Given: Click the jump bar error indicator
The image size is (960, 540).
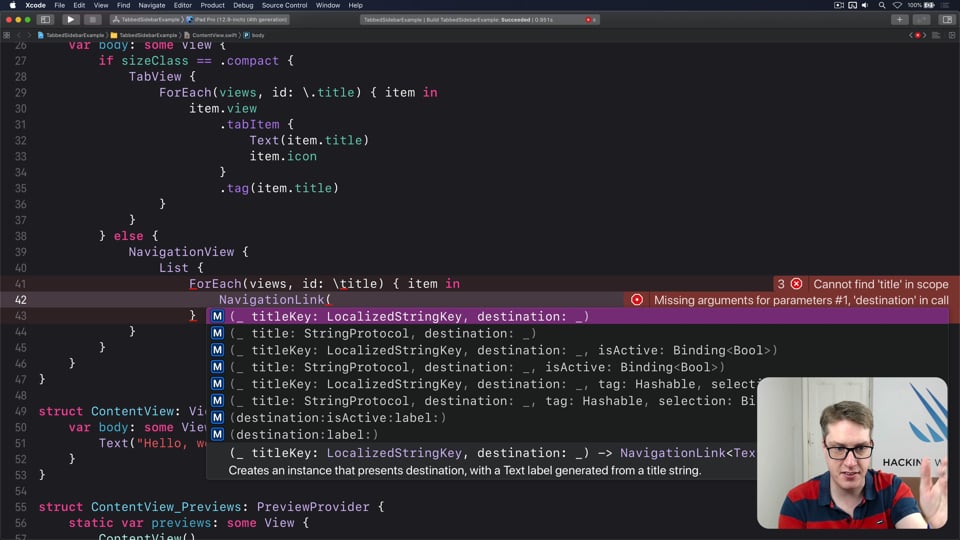Looking at the screenshot, I should pyautogui.click(x=918, y=36).
